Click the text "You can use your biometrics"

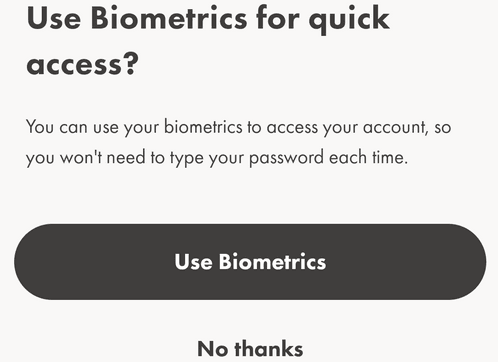(134, 128)
